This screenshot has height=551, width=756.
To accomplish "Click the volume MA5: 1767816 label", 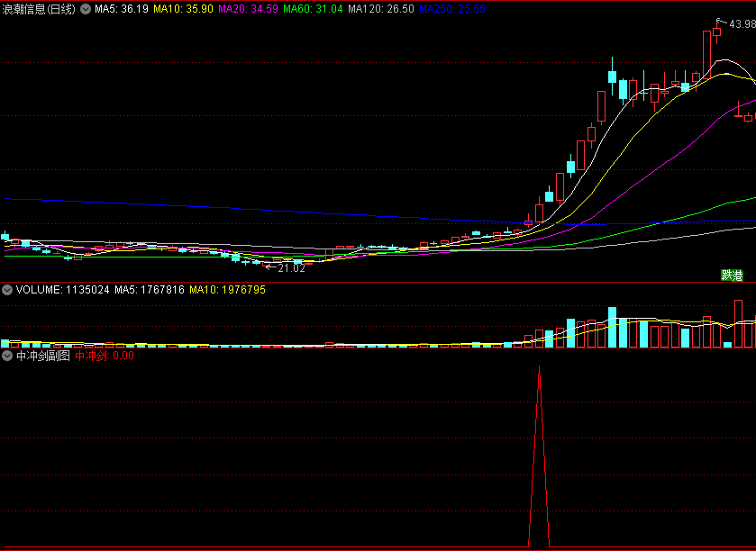I will (150, 290).
